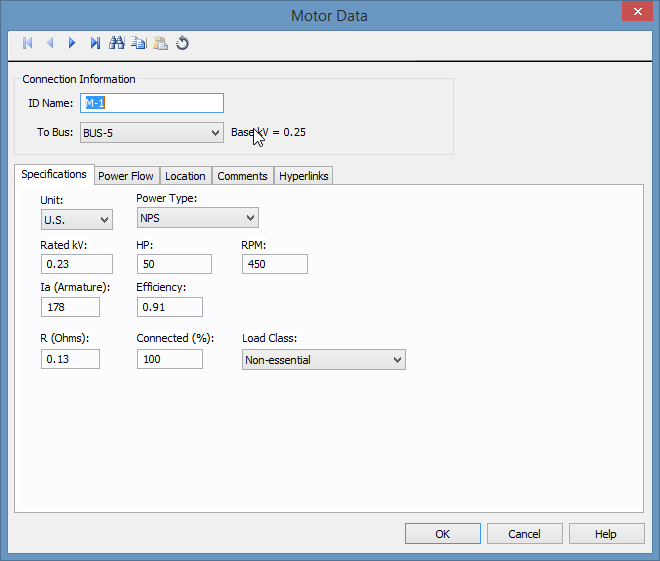The height and width of the screenshot is (561, 660).
Task: Go to the first record arrow icon
Action: (x=28, y=43)
